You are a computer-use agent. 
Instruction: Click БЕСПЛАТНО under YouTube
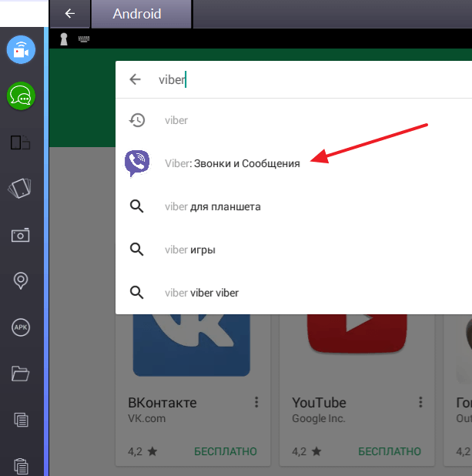[x=390, y=451]
